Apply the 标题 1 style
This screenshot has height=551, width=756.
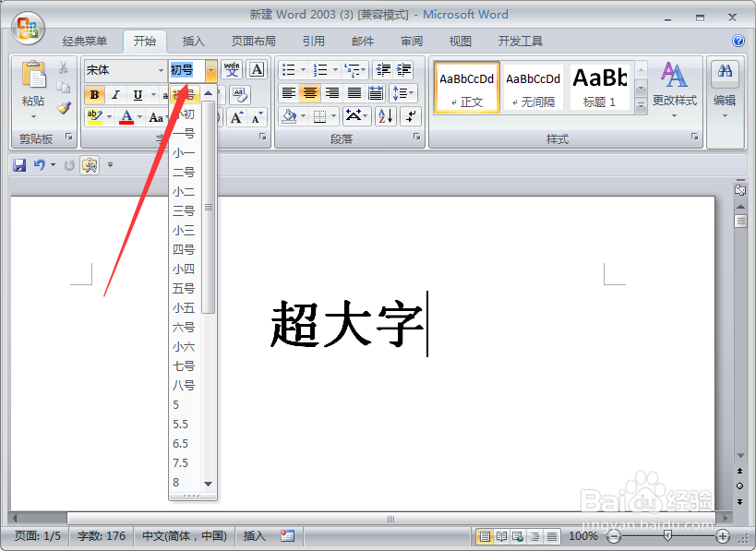coord(599,86)
